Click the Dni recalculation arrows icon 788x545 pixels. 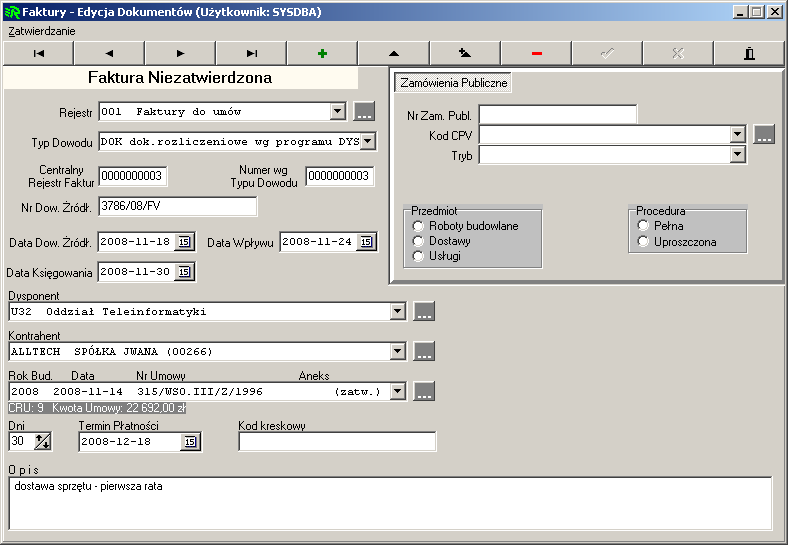coord(42,442)
